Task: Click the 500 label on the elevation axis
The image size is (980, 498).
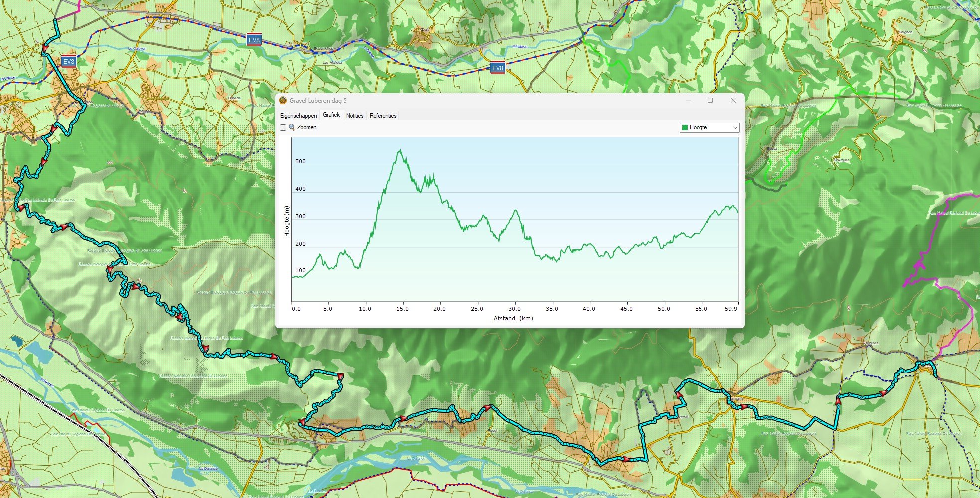Action: [300, 162]
